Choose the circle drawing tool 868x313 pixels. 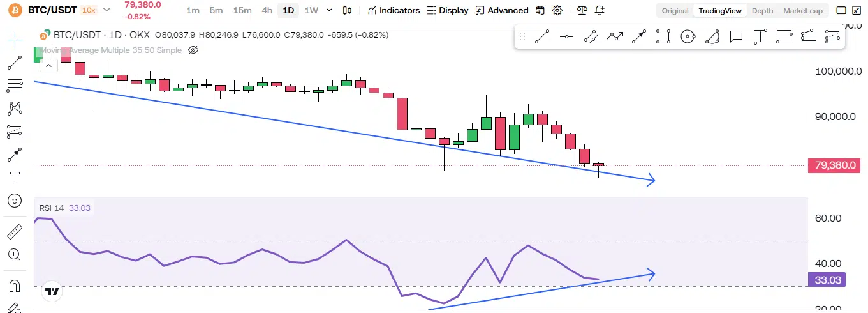pyautogui.click(x=688, y=37)
